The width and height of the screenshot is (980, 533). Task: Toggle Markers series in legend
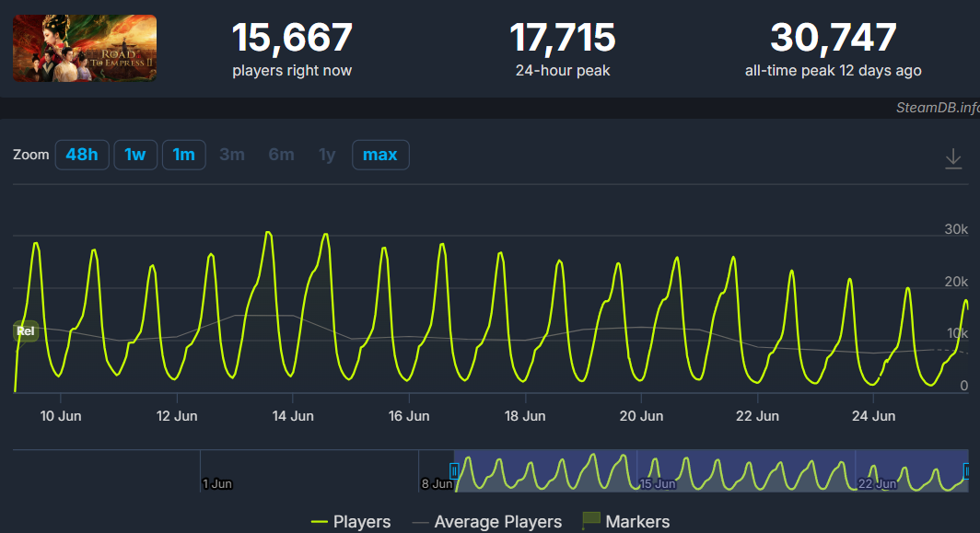[x=625, y=521]
